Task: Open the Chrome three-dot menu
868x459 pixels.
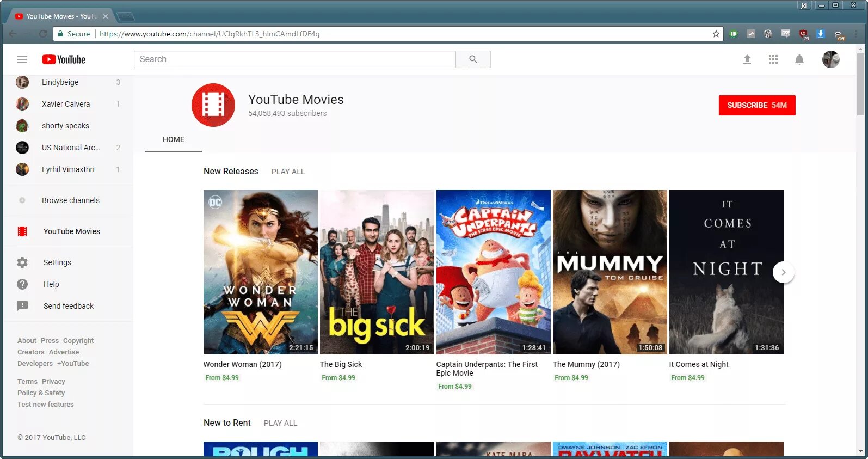Action: [x=857, y=34]
